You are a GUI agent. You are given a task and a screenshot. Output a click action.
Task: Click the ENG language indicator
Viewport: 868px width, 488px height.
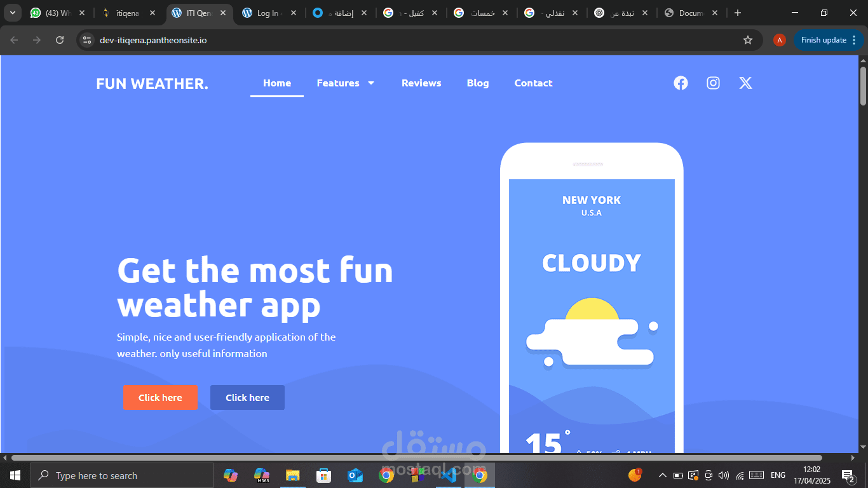pyautogui.click(x=778, y=475)
